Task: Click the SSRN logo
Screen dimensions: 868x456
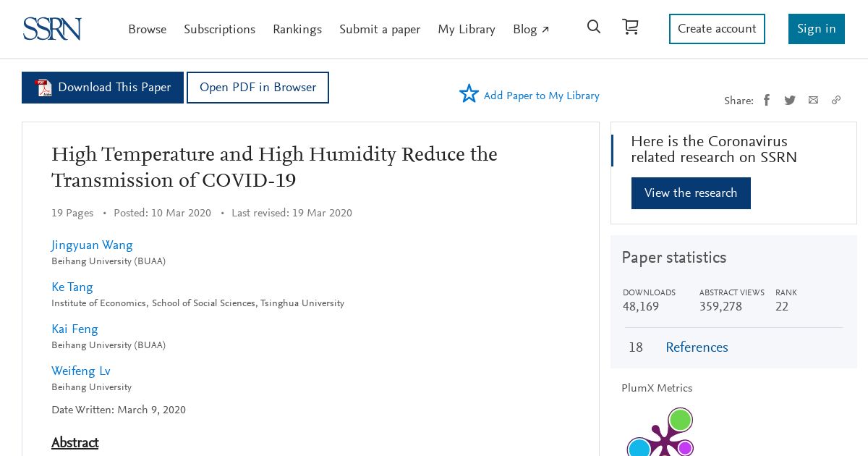Action: tap(52, 29)
